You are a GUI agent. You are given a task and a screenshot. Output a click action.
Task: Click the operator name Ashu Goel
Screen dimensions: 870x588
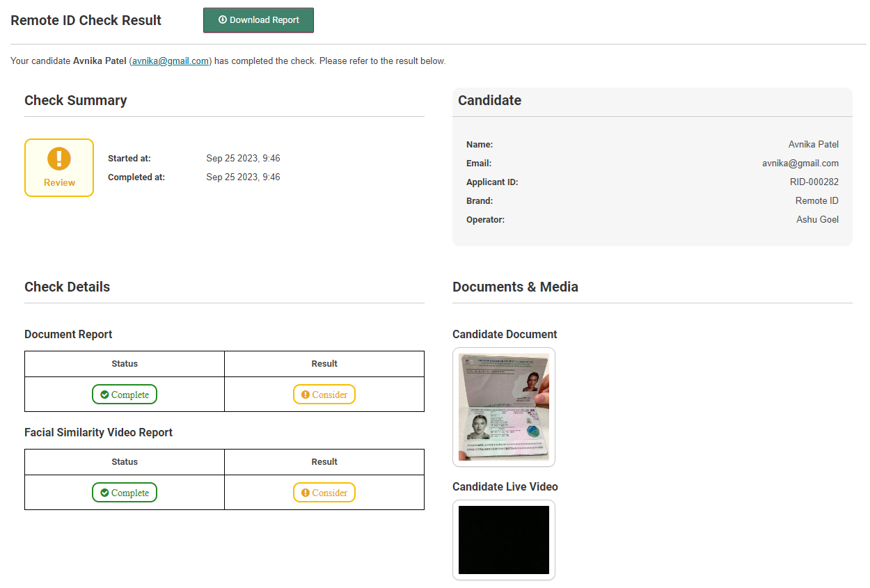click(x=817, y=220)
